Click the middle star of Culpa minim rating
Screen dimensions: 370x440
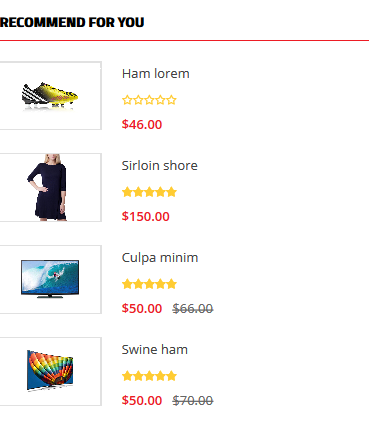click(x=149, y=284)
